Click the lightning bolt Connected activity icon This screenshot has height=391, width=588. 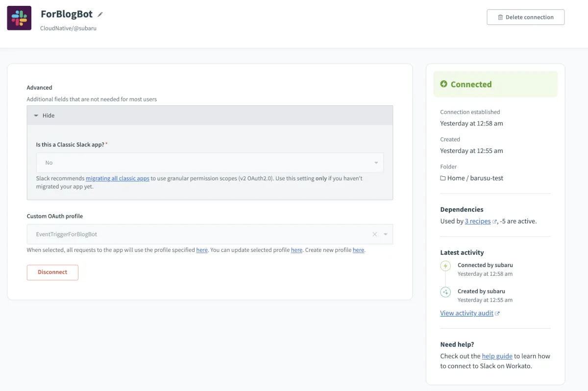pyautogui.click(x=445, y=266)
